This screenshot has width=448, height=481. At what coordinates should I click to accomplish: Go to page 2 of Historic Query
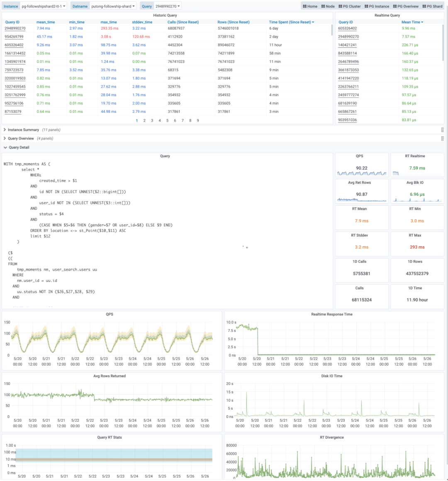tap(144, 120)
